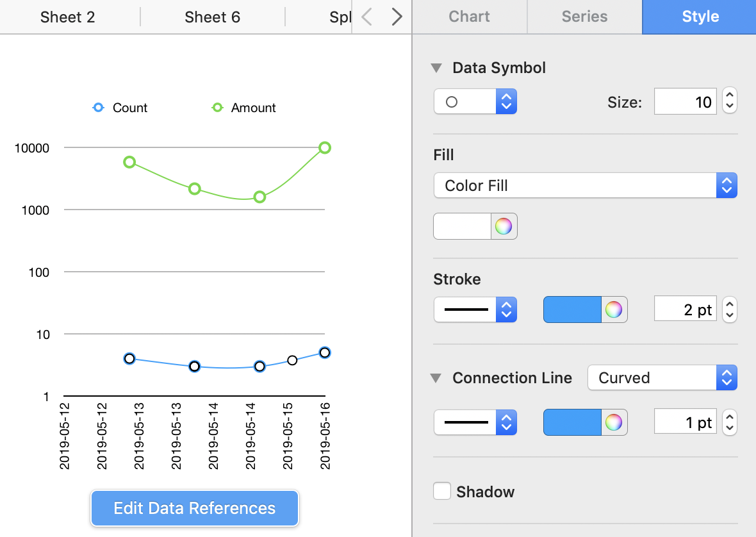Switch to the Series tab
This screenshot has height=537, width=756.
tap(584, 17)
